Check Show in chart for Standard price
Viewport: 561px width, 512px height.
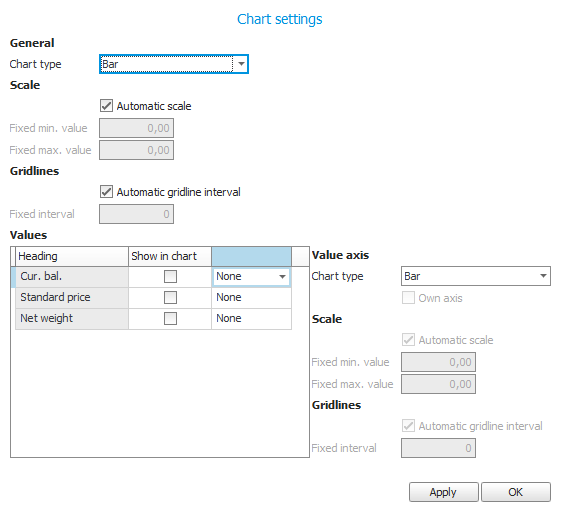[170, 297]
